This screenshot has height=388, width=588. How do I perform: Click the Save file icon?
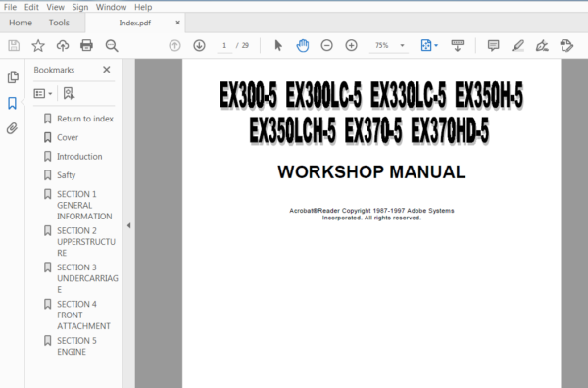coord(14,46)
